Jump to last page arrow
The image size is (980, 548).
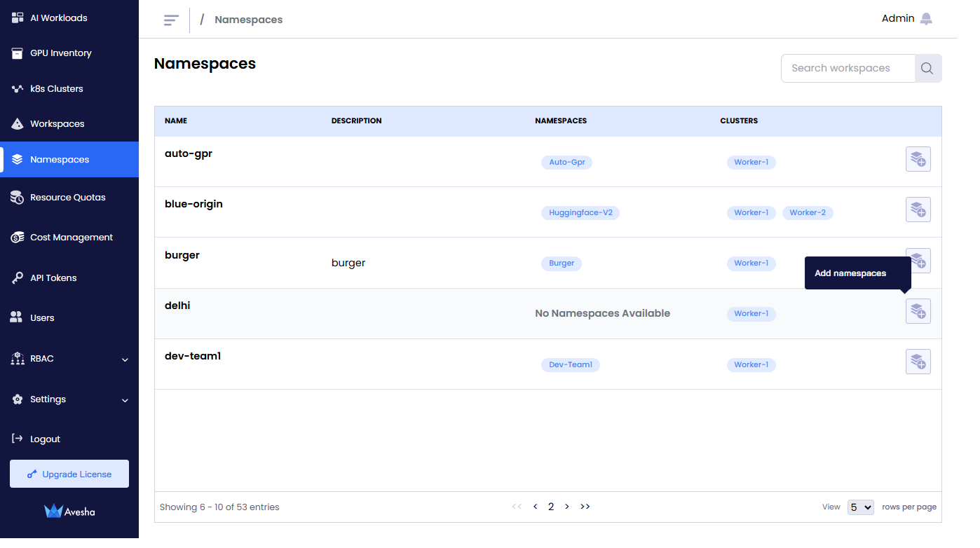(x=585, y=507)
